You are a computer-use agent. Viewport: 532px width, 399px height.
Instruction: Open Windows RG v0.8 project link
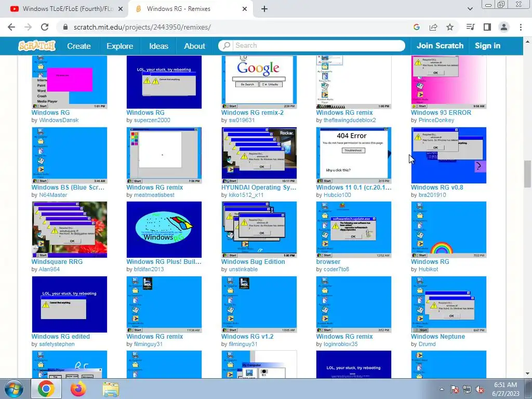pyautogui.click(x=437, y=187)
